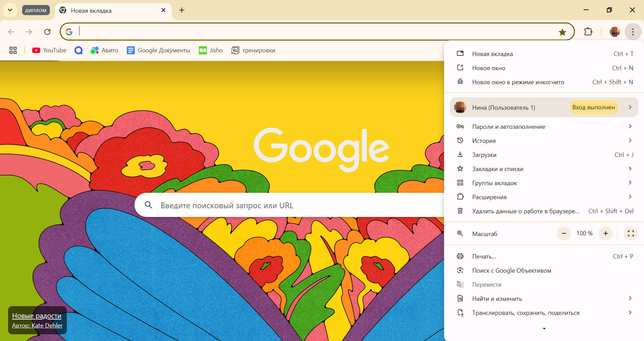This screenshot has height=341, width=644.
Task: Click the new tab icon in menu
Action: click(460, 54)
